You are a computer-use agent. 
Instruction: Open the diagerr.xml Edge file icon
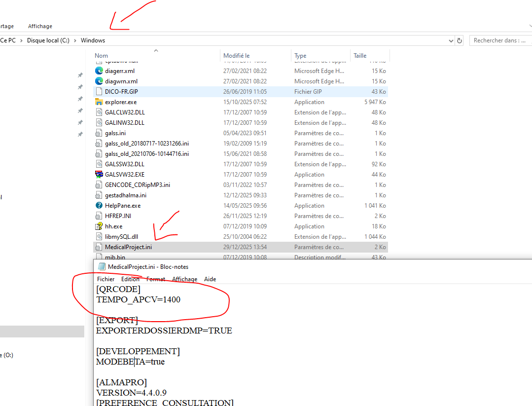coord(99,71)
